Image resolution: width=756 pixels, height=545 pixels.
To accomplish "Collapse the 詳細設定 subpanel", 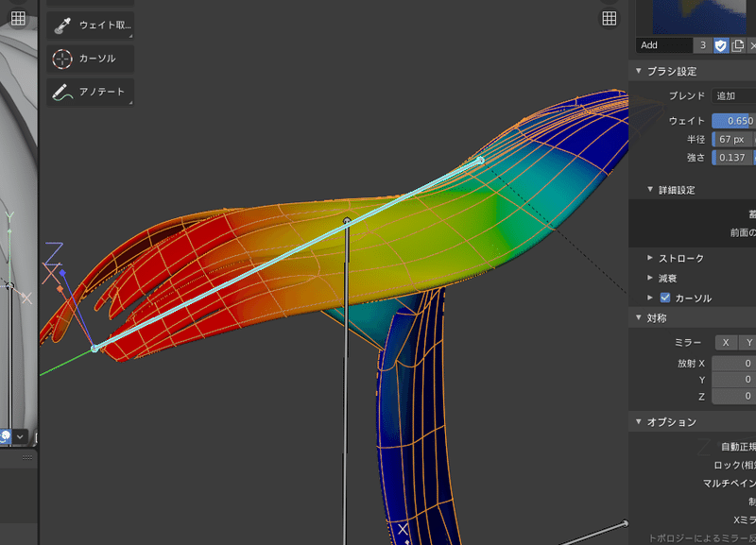I will [650, 190].
